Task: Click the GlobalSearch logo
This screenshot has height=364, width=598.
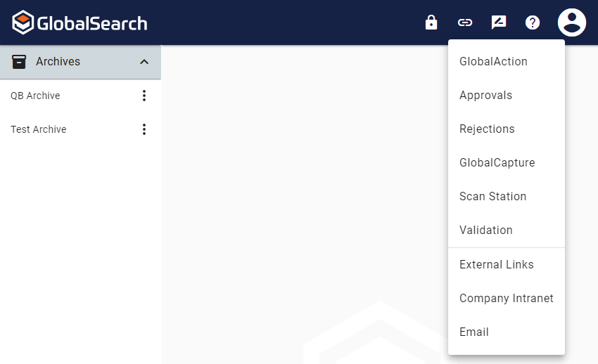Action: [x=79, y=22]
